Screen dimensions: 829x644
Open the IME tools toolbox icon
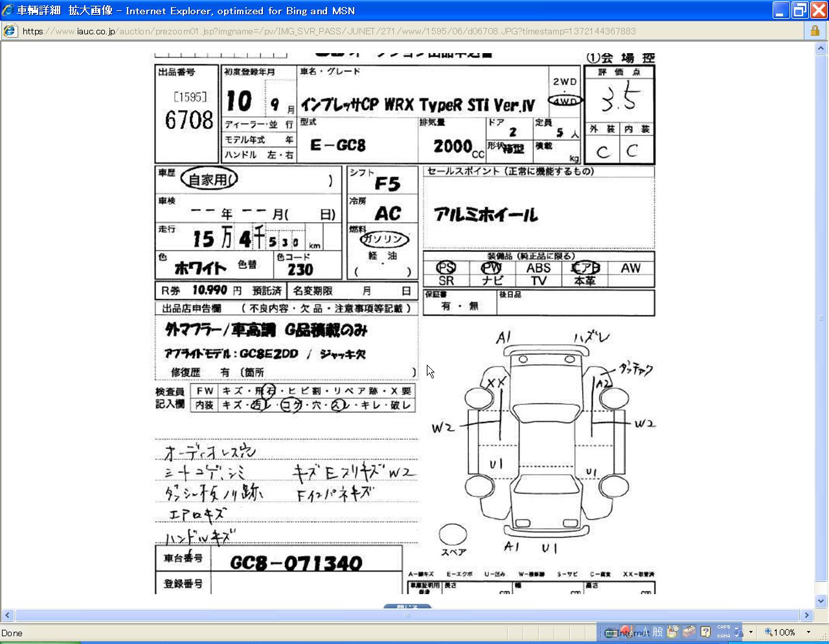pyautogui.click(x=689, y=632)
